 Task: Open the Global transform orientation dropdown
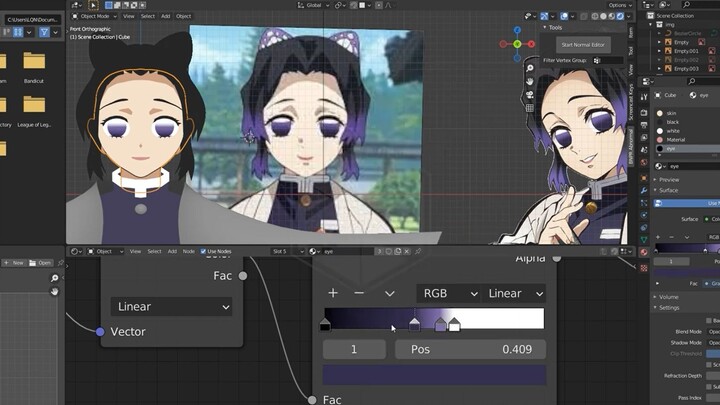314,5
